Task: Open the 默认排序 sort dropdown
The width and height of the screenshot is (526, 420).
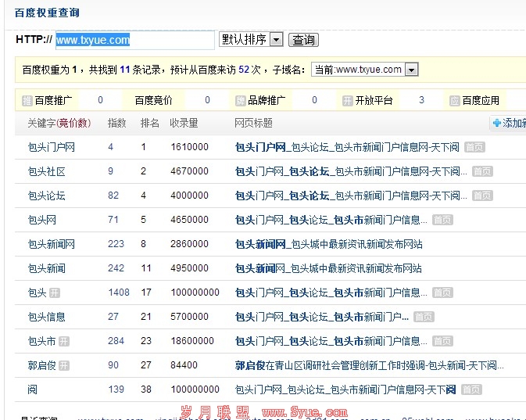Action: click(x=251, y=40)
